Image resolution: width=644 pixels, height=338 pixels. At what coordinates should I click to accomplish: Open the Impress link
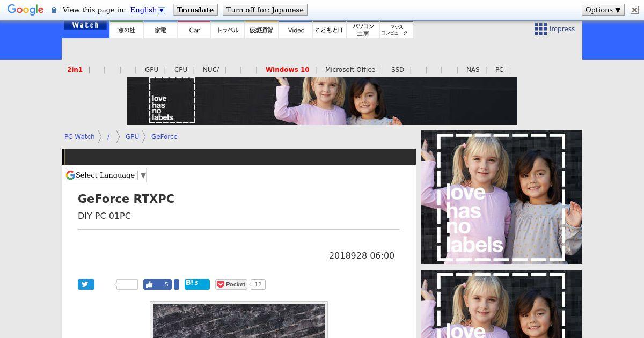pos(562,29)
